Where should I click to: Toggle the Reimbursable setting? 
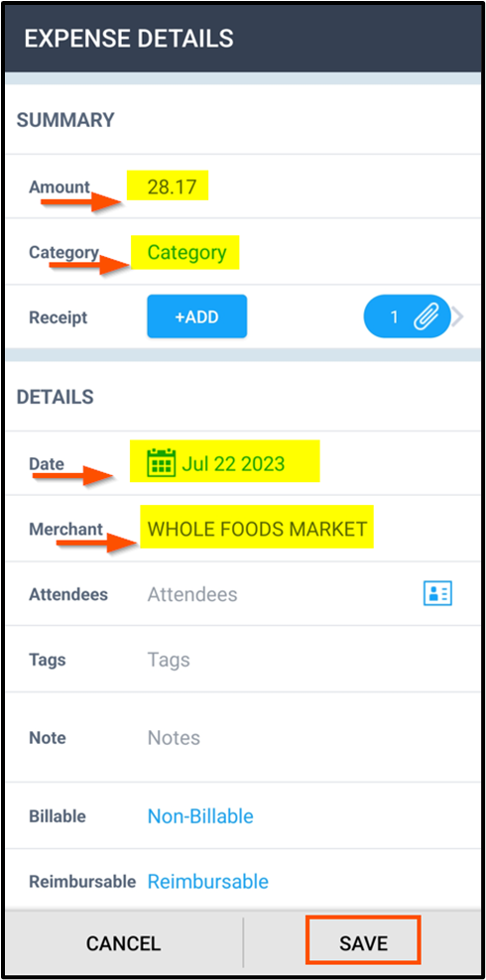click(208, 882)
